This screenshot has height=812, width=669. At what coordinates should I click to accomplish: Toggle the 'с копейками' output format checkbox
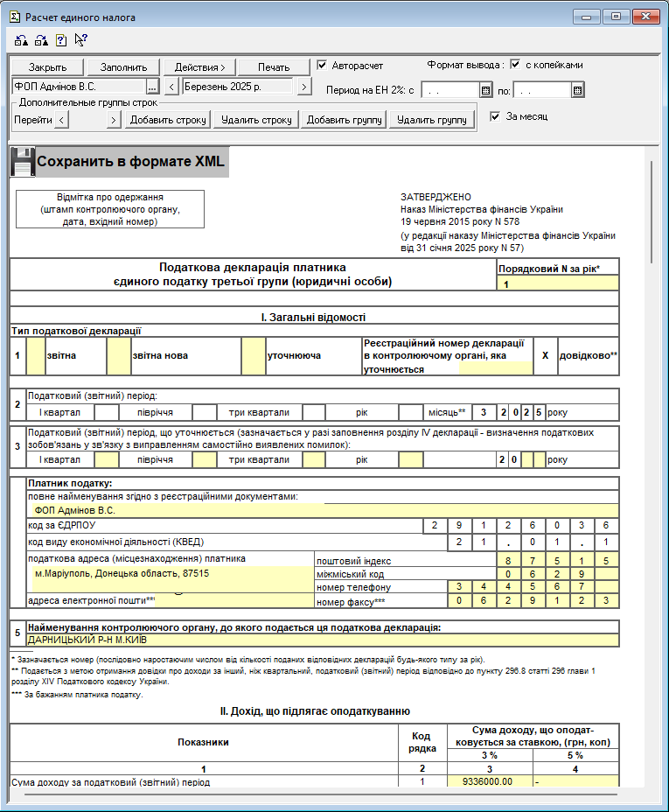515,64
